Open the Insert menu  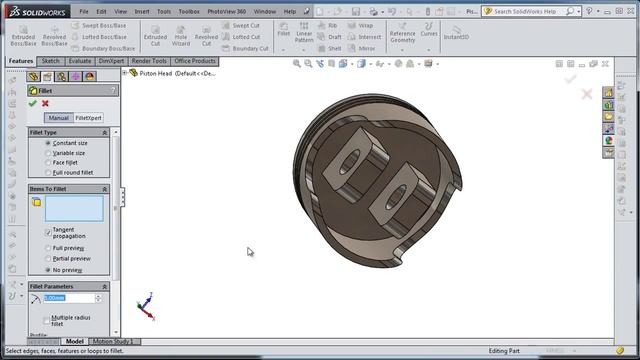point(142,11)
